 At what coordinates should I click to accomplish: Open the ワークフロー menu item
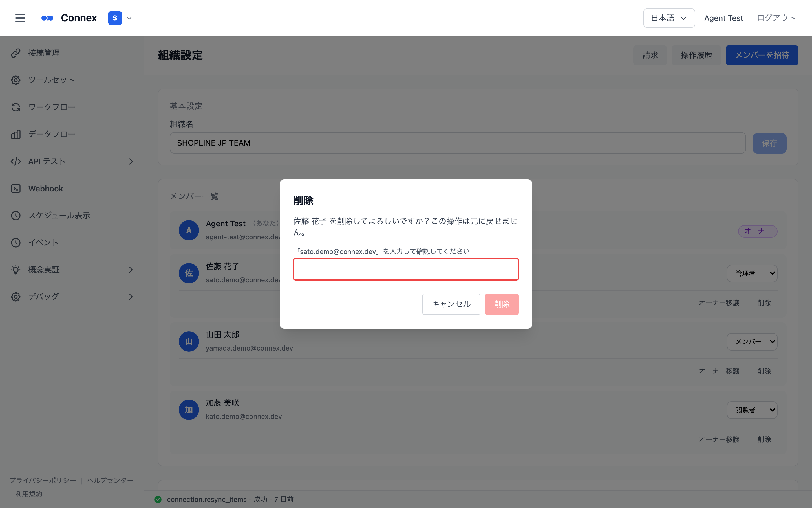[x=72, y=107]
